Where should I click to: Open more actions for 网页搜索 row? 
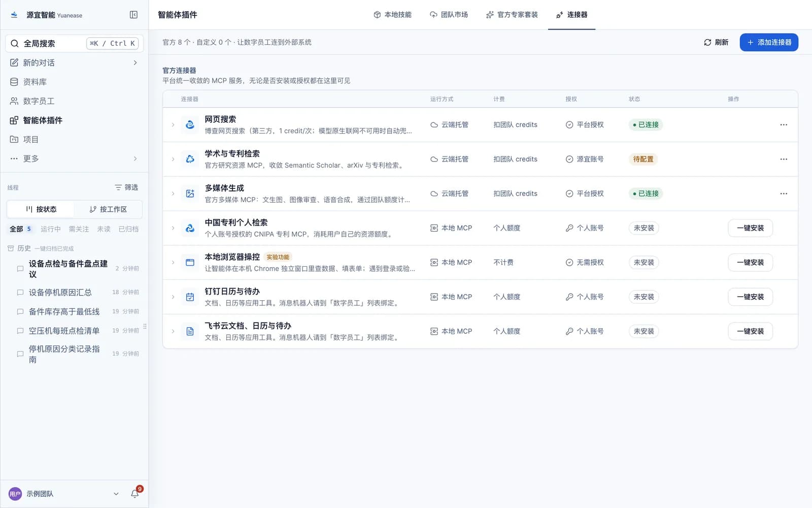784,124
